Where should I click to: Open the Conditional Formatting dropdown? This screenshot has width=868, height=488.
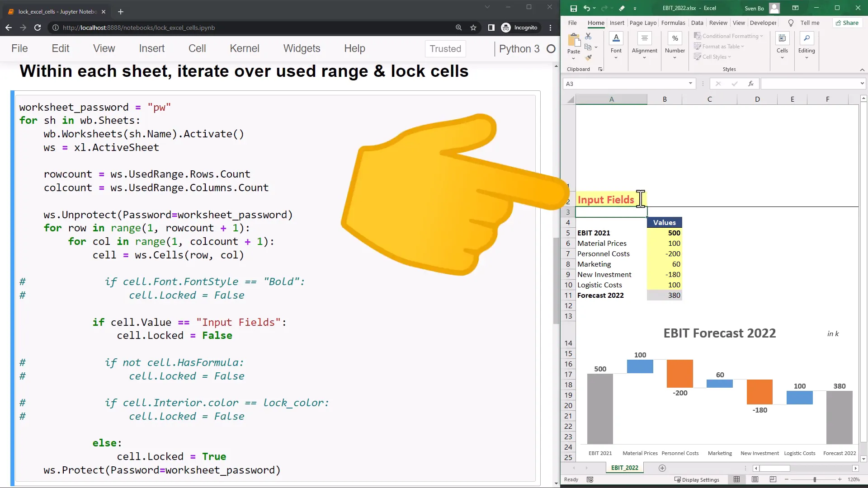[728, 36]
